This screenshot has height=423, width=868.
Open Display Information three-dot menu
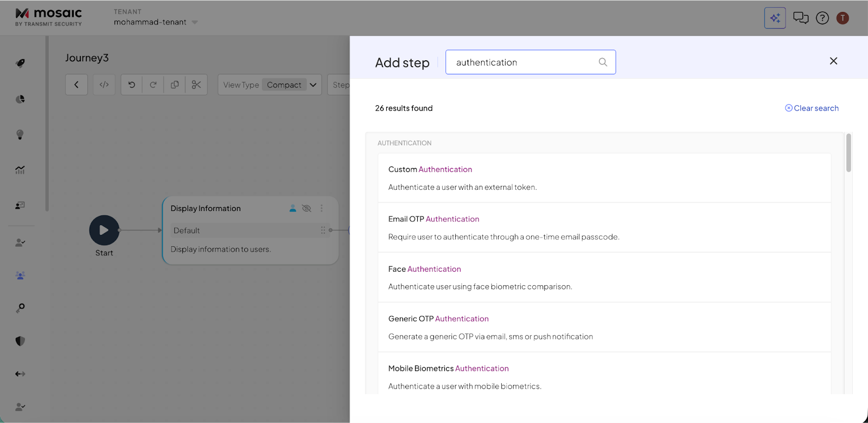pyautogui.click(x=322, y=208)
